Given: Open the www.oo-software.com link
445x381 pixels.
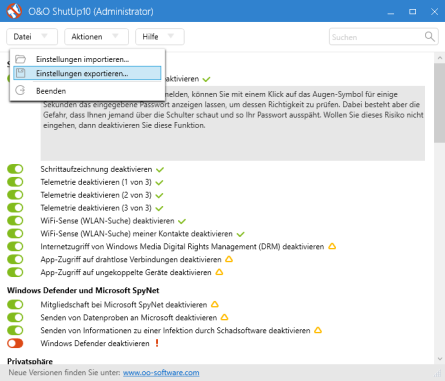Looking at the screenshot, I should 161,373.
